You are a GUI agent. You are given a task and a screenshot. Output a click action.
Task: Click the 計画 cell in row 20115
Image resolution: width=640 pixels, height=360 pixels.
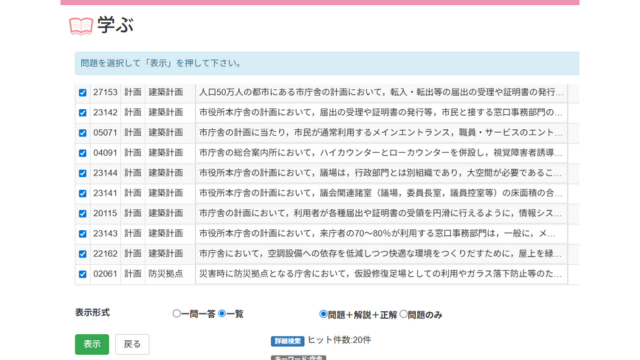coord(133,213)
